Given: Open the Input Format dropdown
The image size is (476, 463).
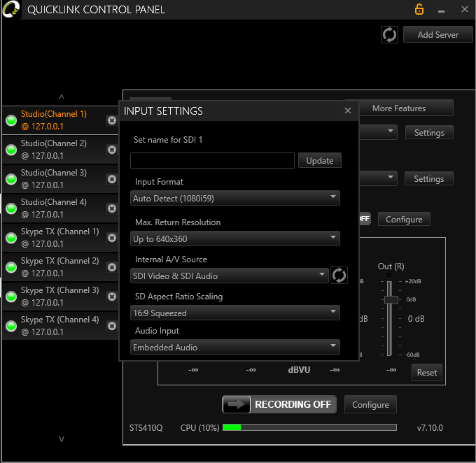Looking at the screenshot, I should click(235, 198).
